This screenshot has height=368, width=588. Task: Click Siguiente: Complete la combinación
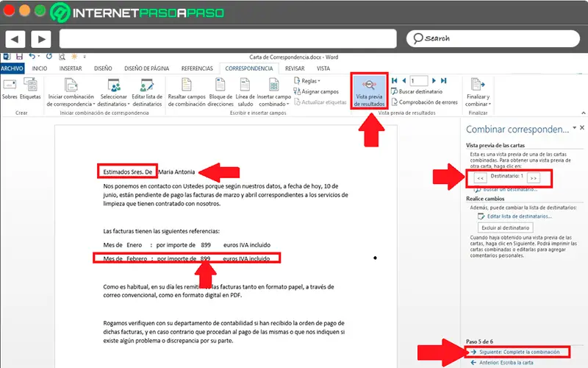coord(516,353)
